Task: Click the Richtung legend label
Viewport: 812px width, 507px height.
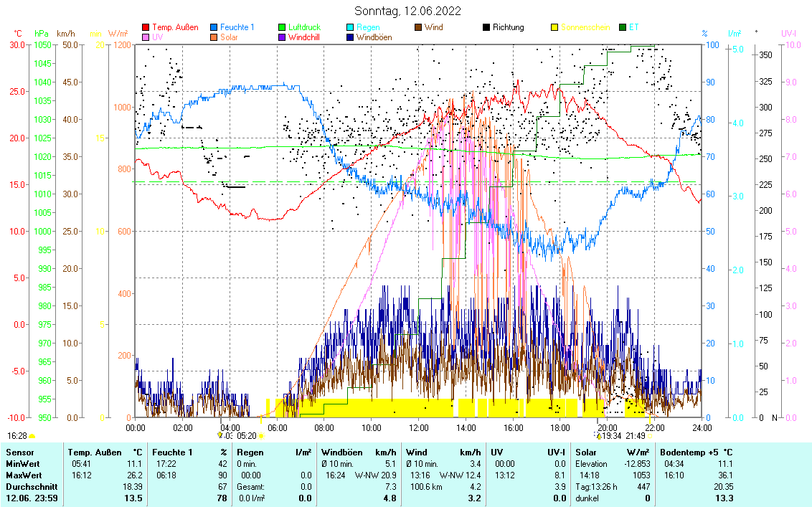Action: pyautogui.click(x=508, y=27)
